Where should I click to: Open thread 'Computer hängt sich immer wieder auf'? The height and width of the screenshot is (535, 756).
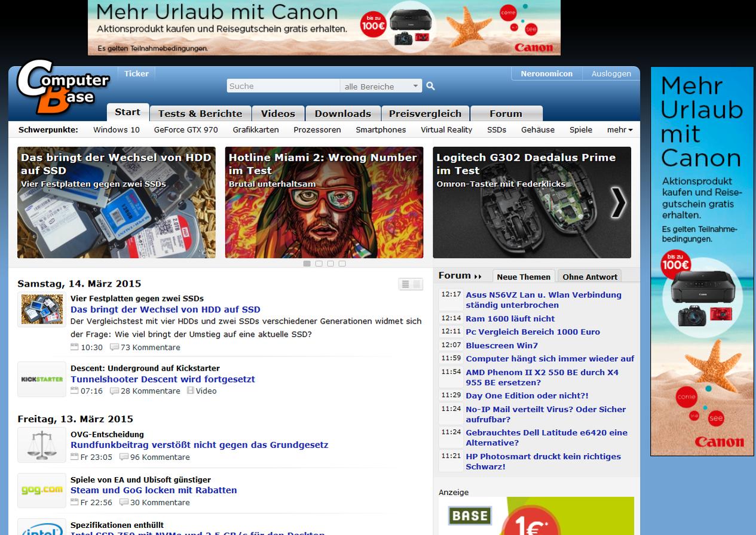[550, 359]
